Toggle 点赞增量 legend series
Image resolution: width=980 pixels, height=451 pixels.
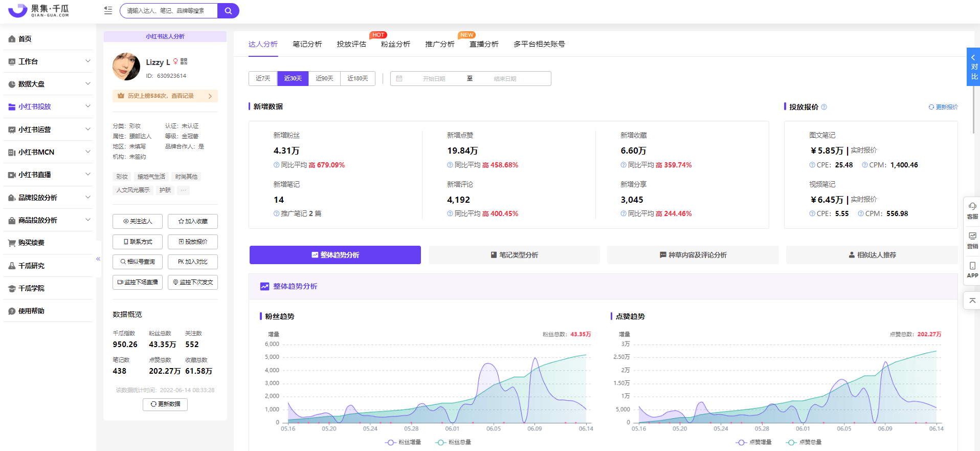(754, 442)
